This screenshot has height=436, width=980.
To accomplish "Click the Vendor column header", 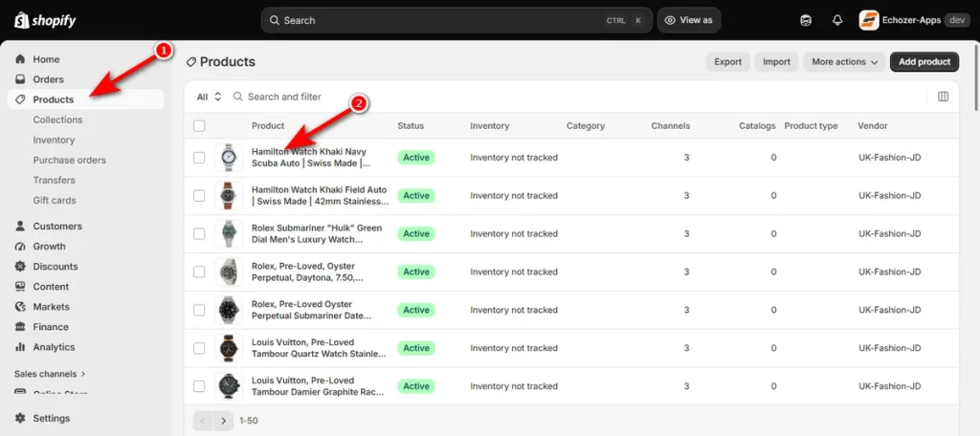I will pyautogui.click(x=873, y=126).
